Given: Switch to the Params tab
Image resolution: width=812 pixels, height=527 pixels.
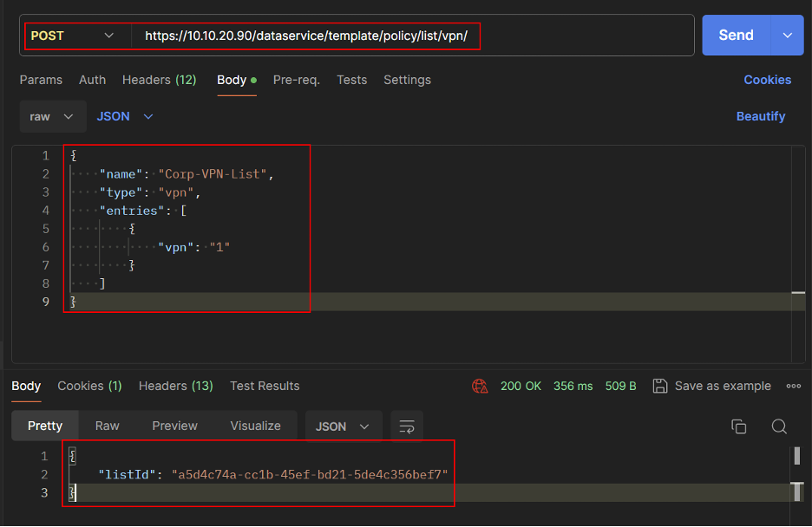Looking at the screenshot, I should click(x=41, y=80).
